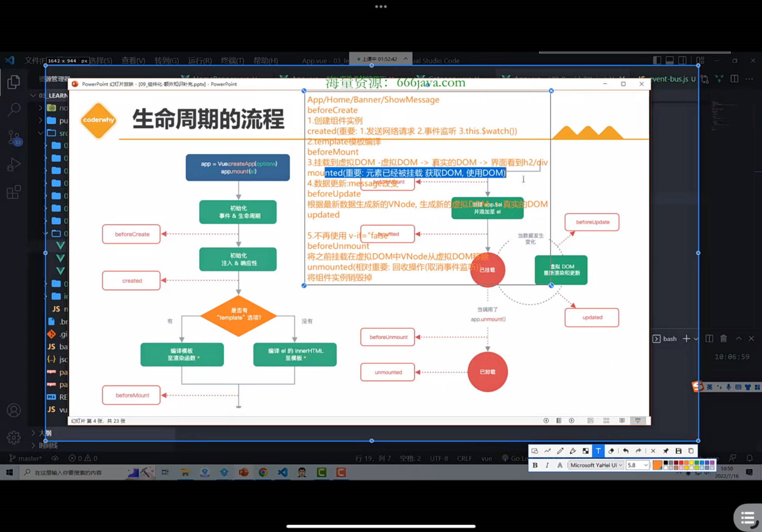This screenshot has height=532, width=762.
Task: Click UTF-8 encoding in status bar
Action: pos(439,458)
